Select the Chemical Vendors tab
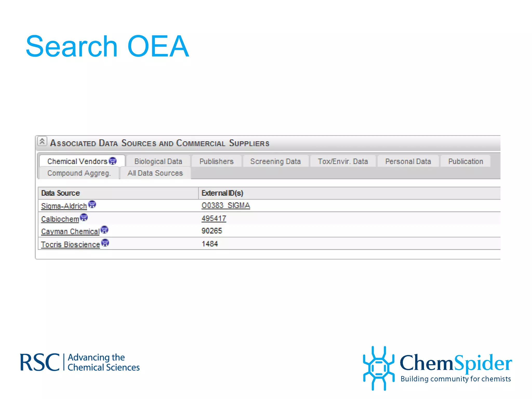 (82, 161)
